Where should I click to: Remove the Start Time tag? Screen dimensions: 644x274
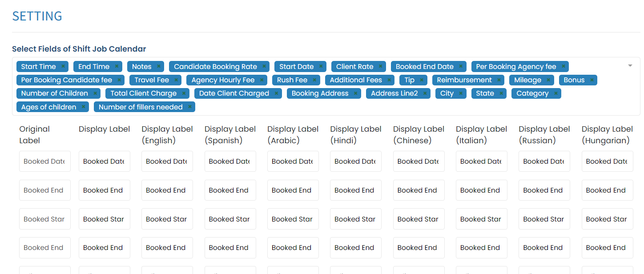click(63, 66)
